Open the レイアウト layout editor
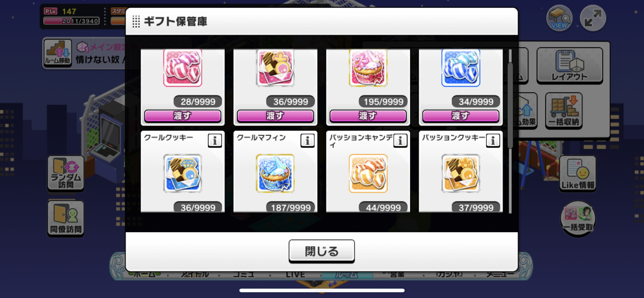This screenshot has height=298, width=644. 570,66
